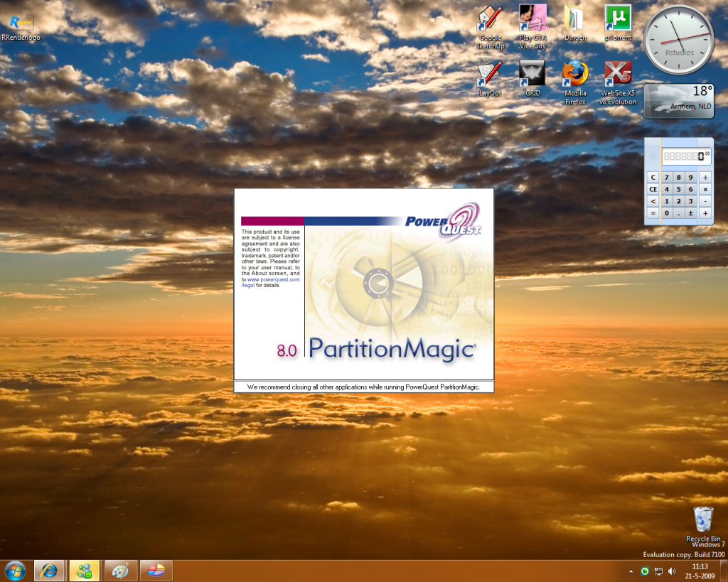Click the decimal point calculator key
The image size is (728, 582).
point(679,213)
